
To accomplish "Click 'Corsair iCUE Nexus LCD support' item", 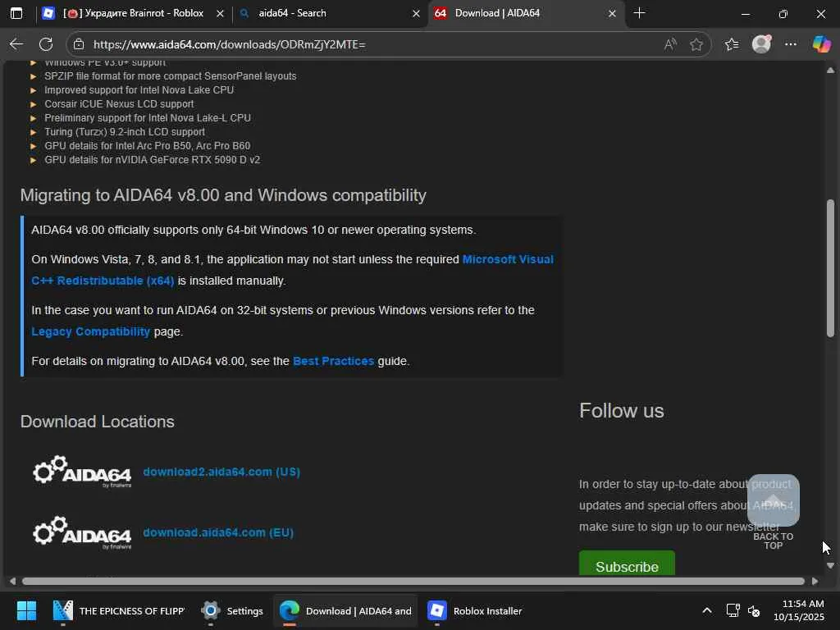I will [x=119, y=104].
